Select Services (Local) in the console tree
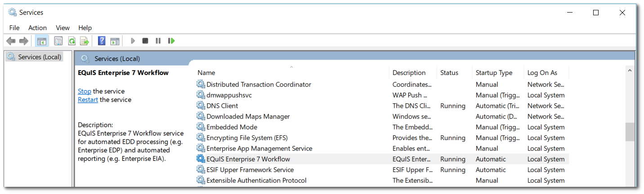This screenshot has height=194, width=644. [x=40, y=57]
